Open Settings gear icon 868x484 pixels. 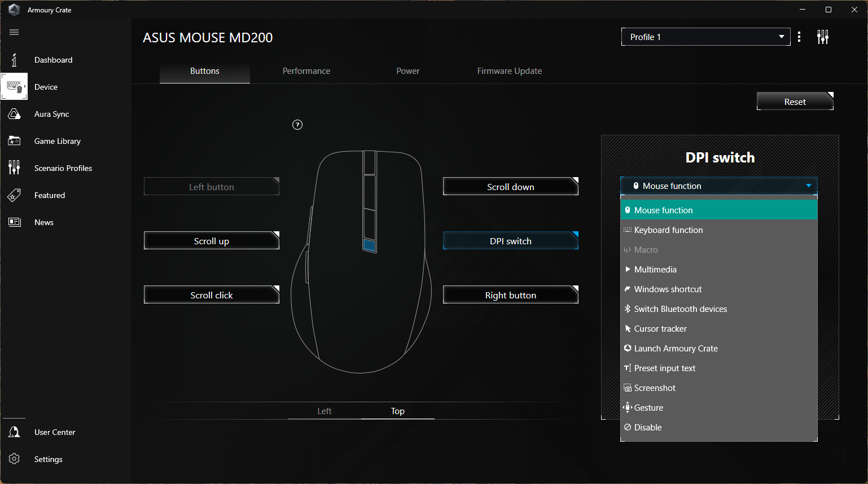tap(14, 459)
